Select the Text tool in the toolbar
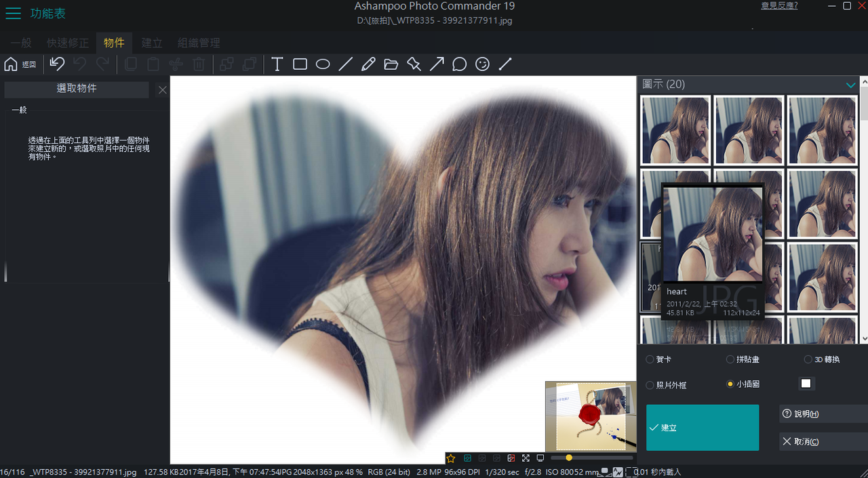This screenshot has height=478, width=868. [277, 64]
